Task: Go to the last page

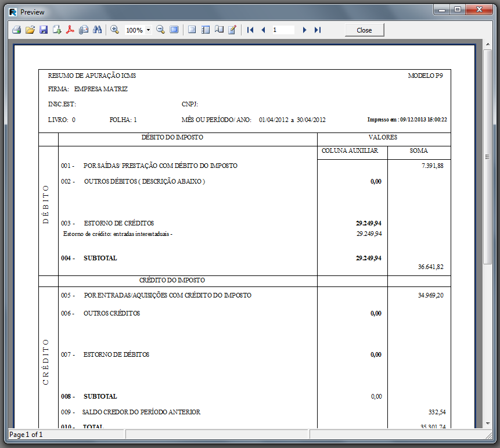Action: tap(318, 30)
